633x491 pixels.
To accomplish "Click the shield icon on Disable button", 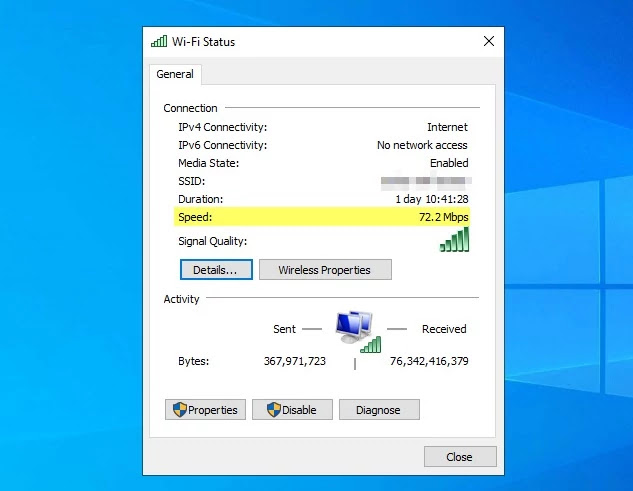I will point(274,409).
